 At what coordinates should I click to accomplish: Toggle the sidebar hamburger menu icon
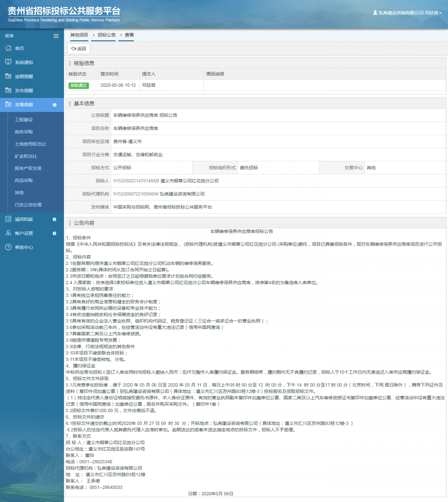point(56,36)
